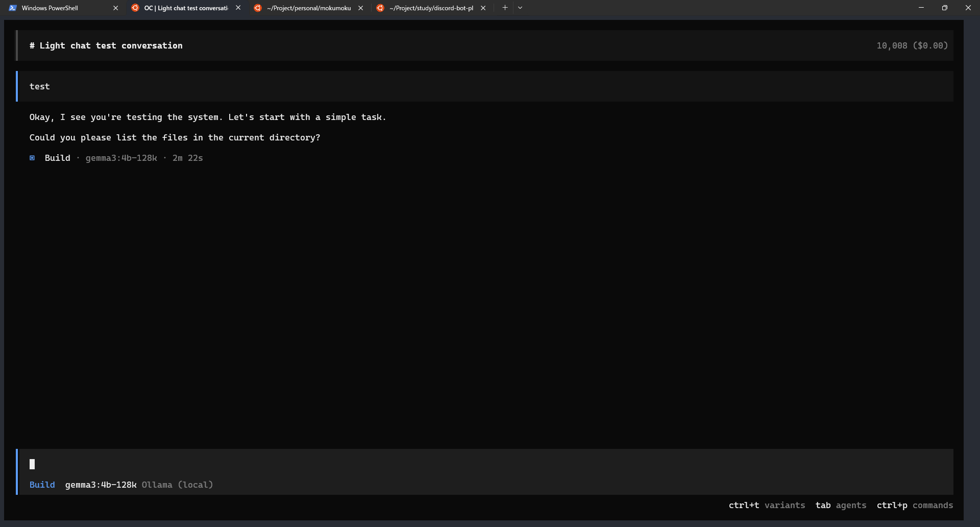The image size is (980, 527).
Task: Click the token count and cost display
Action: click(912, 45)
